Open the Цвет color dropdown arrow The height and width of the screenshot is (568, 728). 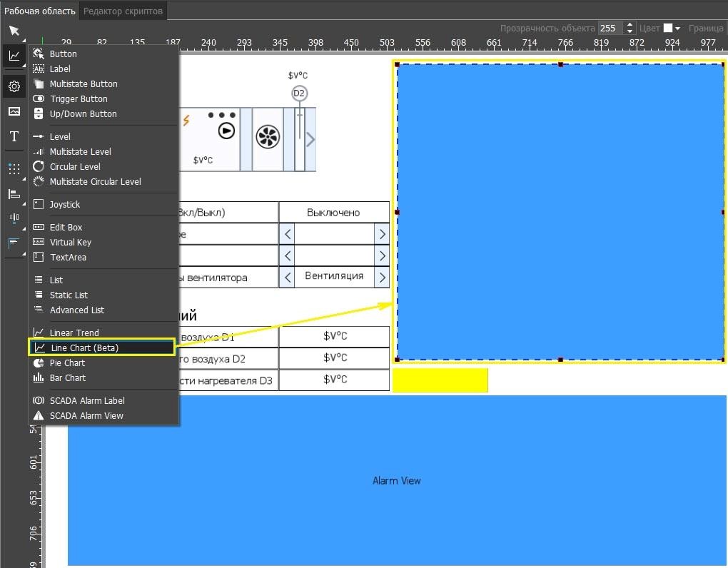tap(678, 29)
